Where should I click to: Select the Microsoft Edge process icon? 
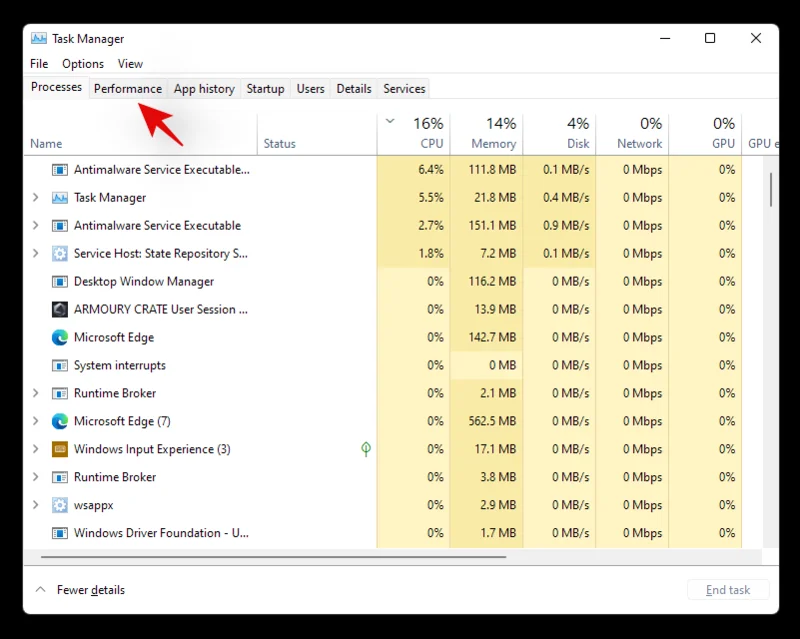point(58,337)
